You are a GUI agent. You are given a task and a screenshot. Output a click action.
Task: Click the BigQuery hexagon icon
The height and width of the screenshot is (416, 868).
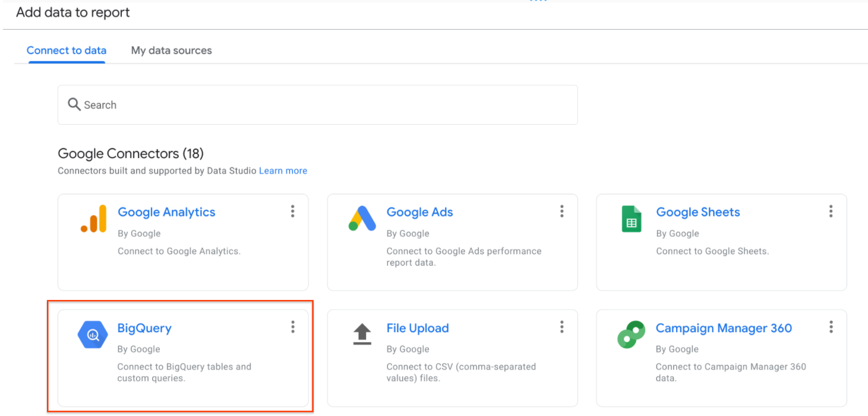pos(93,335)
